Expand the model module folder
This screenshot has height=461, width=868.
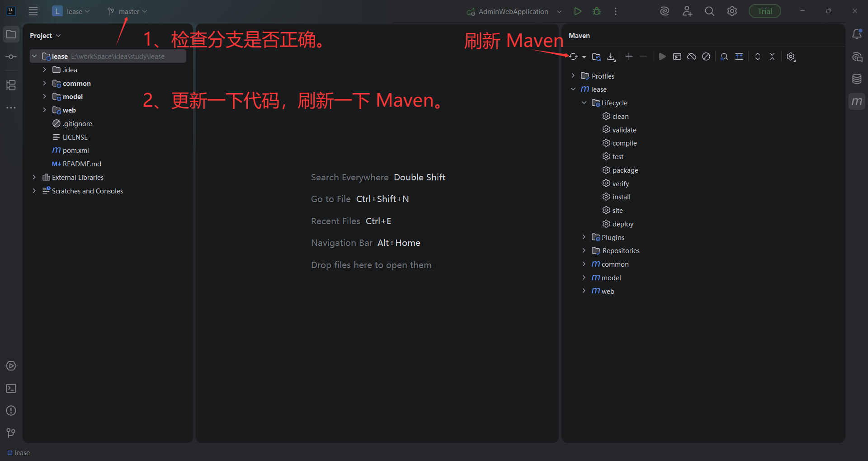(x=44, y=96)
